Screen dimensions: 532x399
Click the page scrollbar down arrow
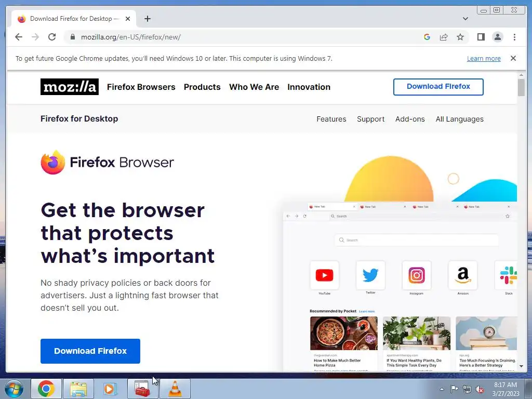coord(522,366)
